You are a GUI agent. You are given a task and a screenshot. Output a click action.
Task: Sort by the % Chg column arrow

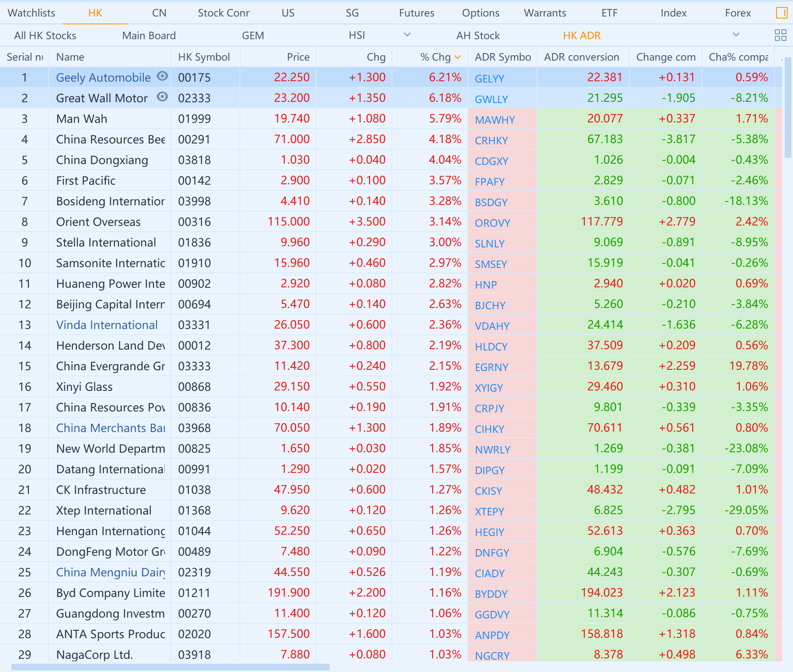pyautogui.click(x=457, y=57)
